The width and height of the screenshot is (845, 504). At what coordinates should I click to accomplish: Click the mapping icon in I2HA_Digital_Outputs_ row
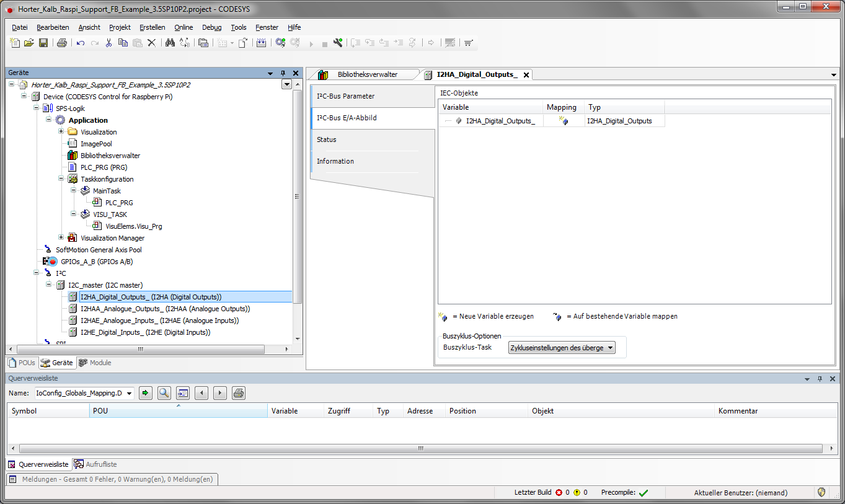tap(563, 121)
